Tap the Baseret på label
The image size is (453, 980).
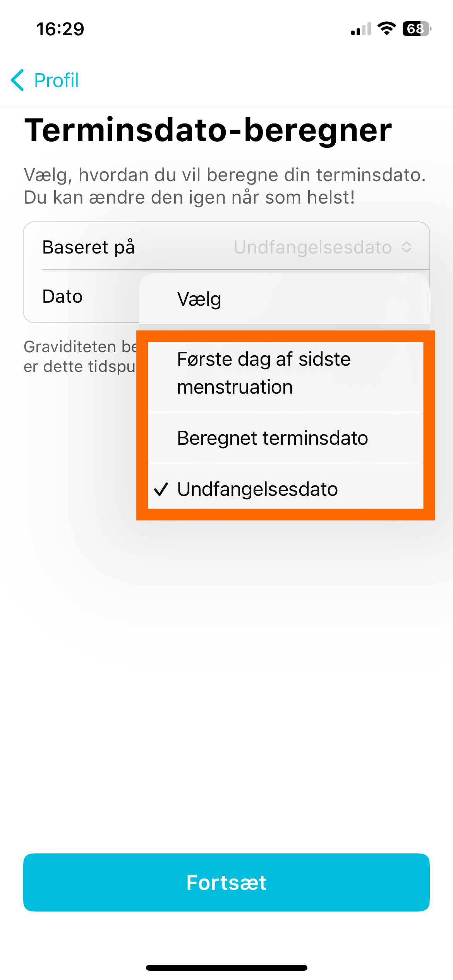89,247
